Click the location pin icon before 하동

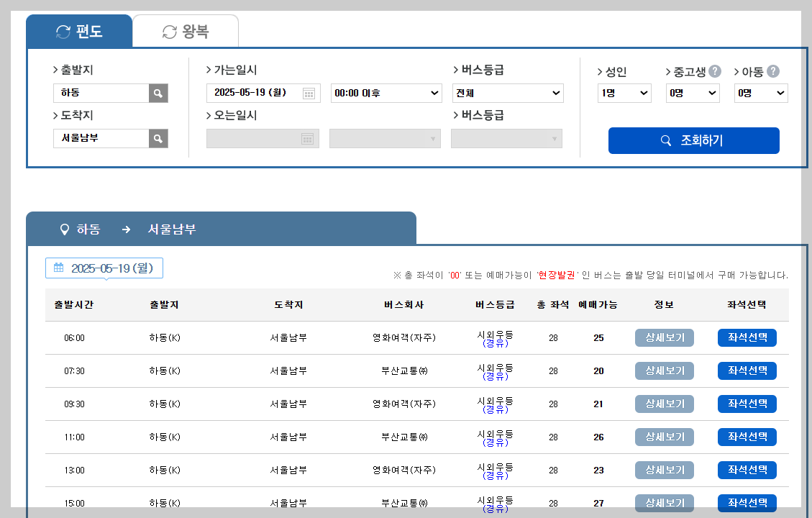[x=63, y=229]
